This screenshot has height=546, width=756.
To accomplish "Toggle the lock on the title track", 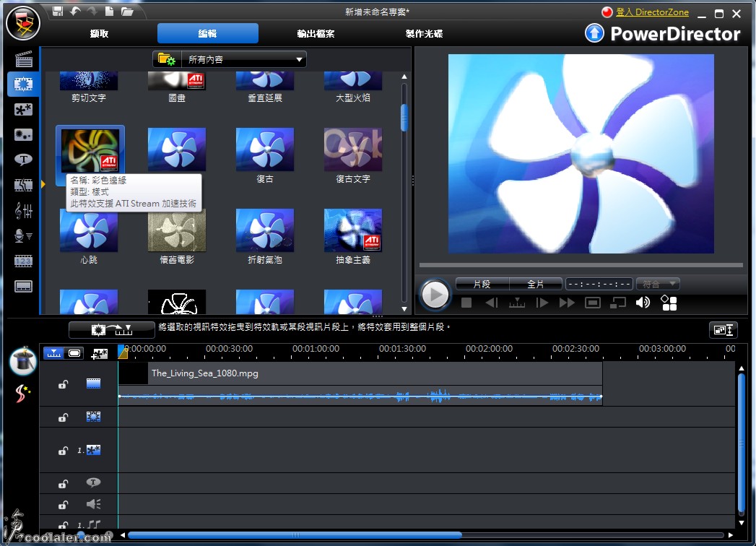I will click(63, 484).
